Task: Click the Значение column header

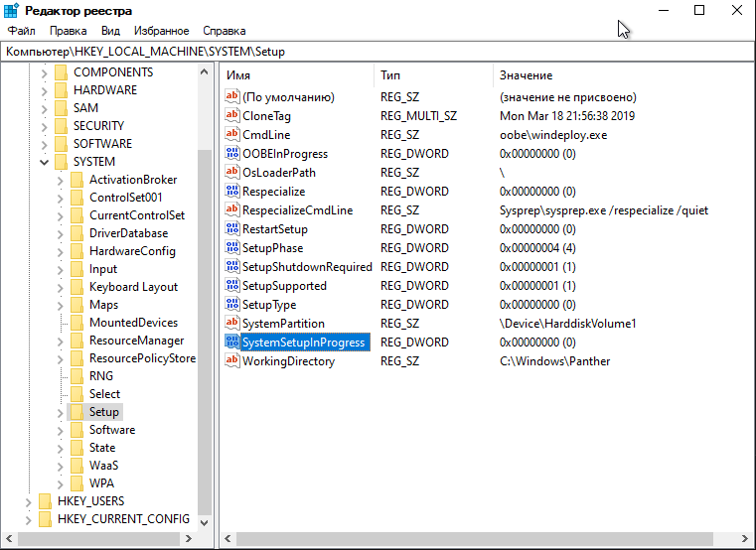Action: point(616,75)
